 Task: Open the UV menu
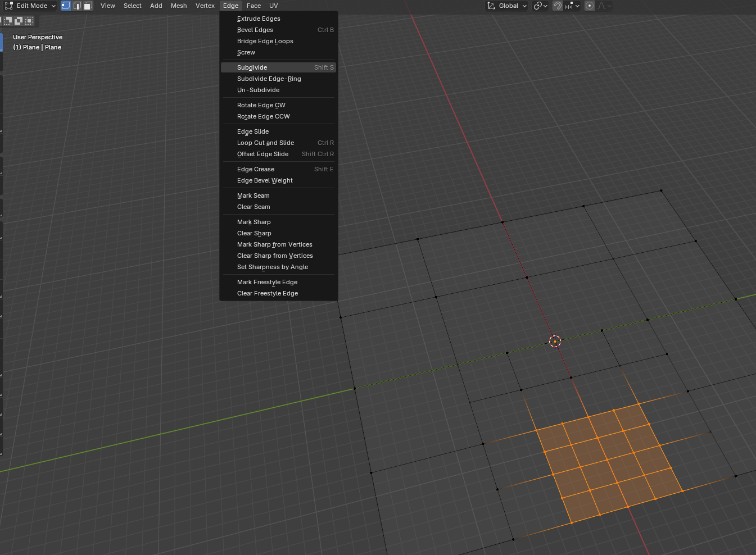pos(274,6)
